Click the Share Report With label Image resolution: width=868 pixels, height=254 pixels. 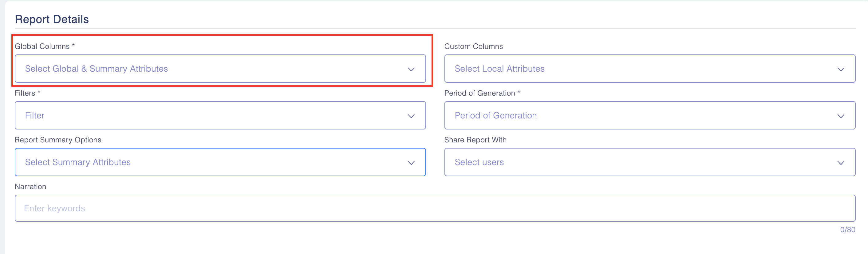click(x=475, y=140)
